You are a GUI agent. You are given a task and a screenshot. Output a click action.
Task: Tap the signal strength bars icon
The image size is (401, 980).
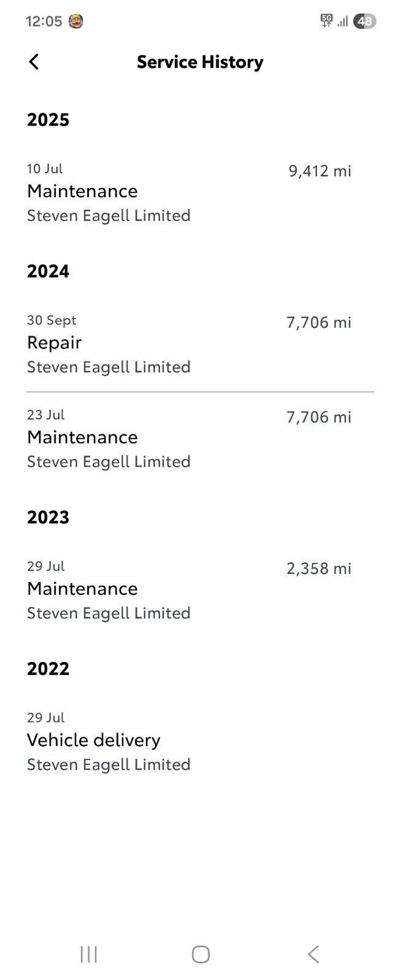point(343,21)
